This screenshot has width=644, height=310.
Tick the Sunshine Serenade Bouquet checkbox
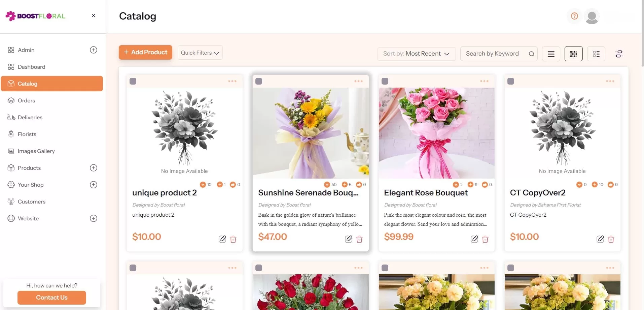click(259, 81)
